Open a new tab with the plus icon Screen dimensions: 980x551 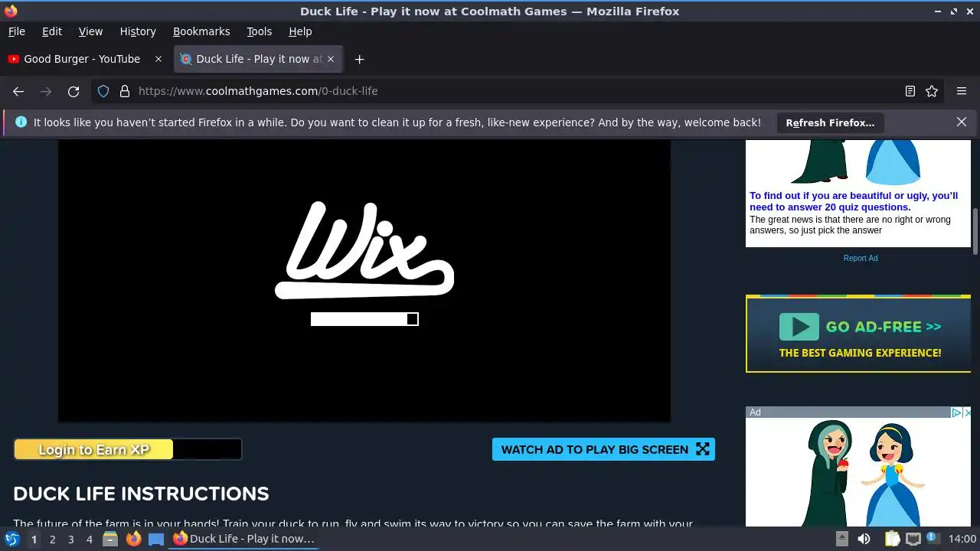[359, 59]
